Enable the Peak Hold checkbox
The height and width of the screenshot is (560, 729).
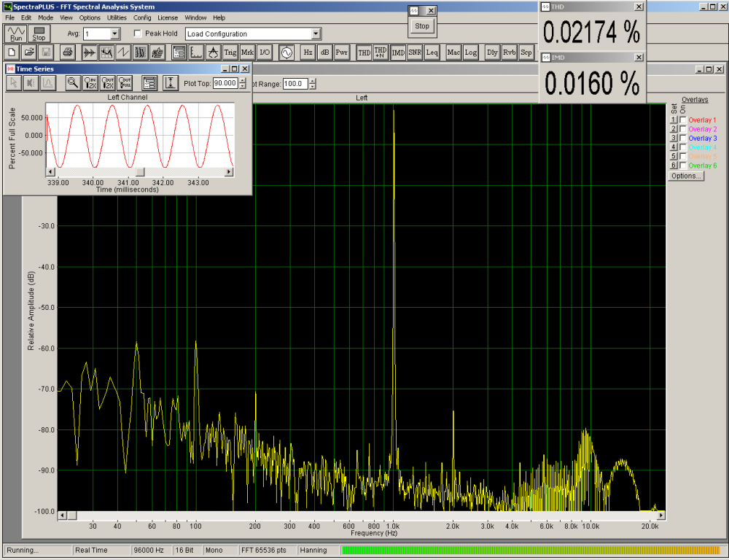139,34
